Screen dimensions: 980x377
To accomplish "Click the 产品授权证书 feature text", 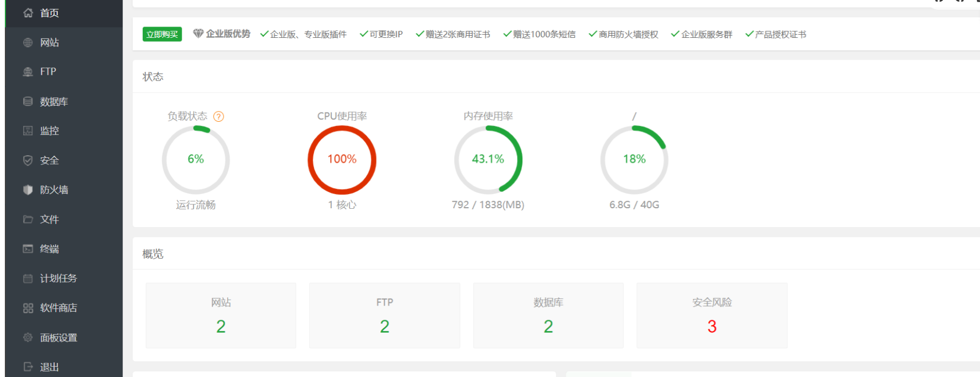I will point(781,34).
